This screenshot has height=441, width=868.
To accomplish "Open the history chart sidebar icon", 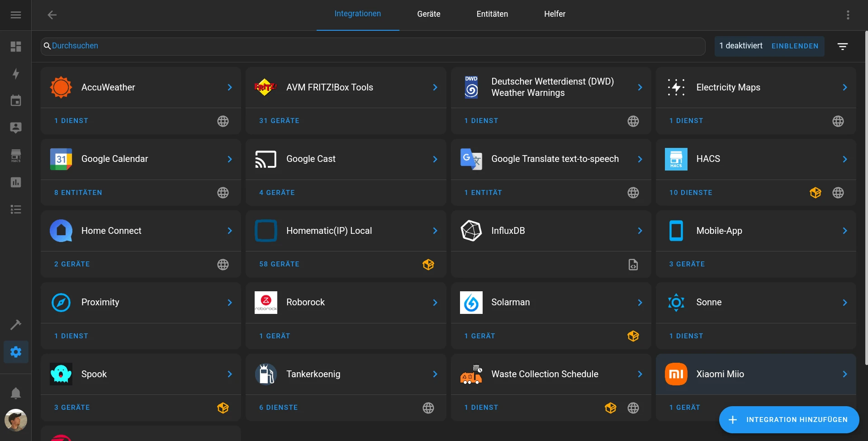I will [x=16, y=182].
